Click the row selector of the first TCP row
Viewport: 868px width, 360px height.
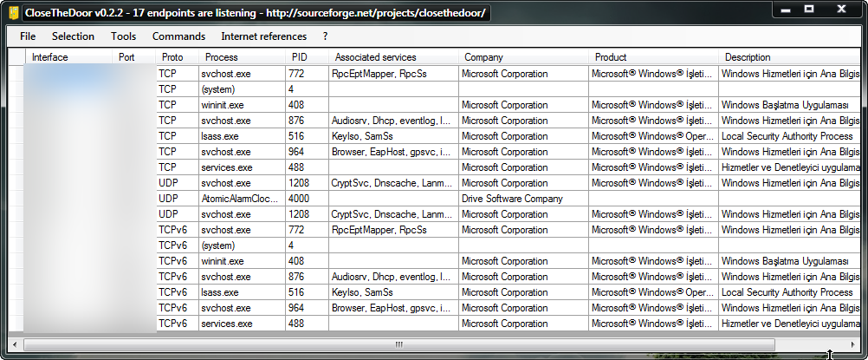(16, 74)
